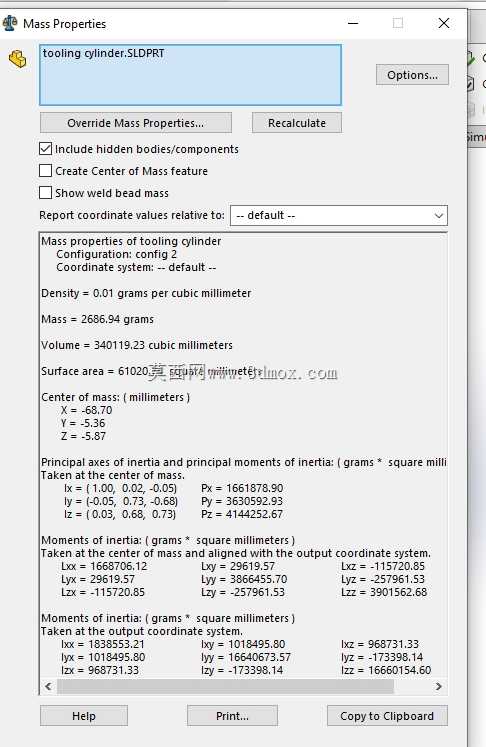Image resolution: width=486 pixels, height=747 pixels.
Task: Click the yellow part selection icon
Action: (x=18, y=59)
